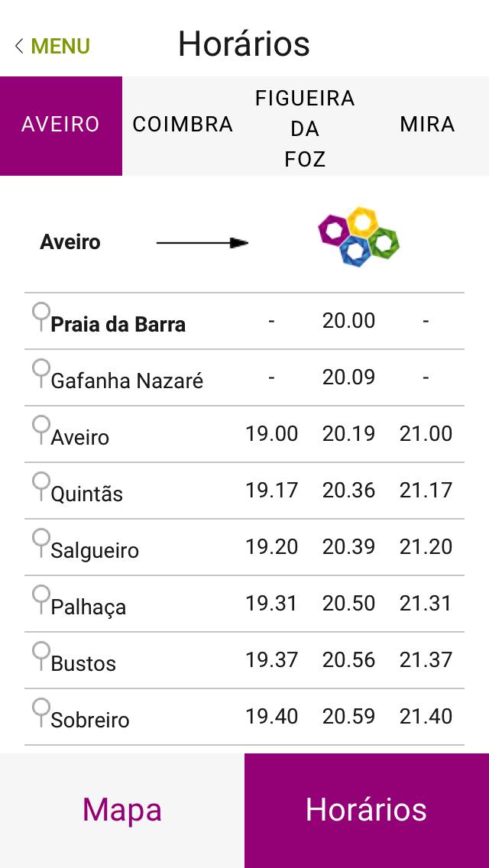
Task: Tap the colorful hexagon festival logo
Action: coord(358,237)
